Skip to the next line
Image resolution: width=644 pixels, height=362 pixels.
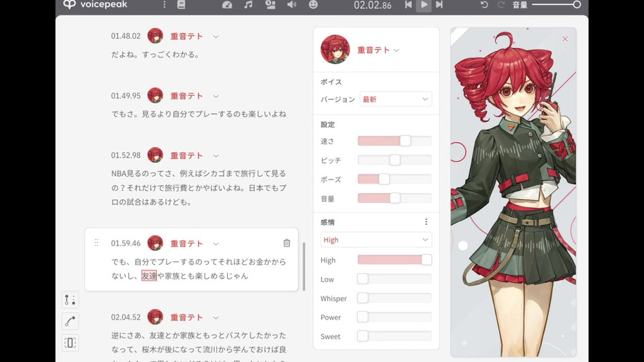[439, 5]
